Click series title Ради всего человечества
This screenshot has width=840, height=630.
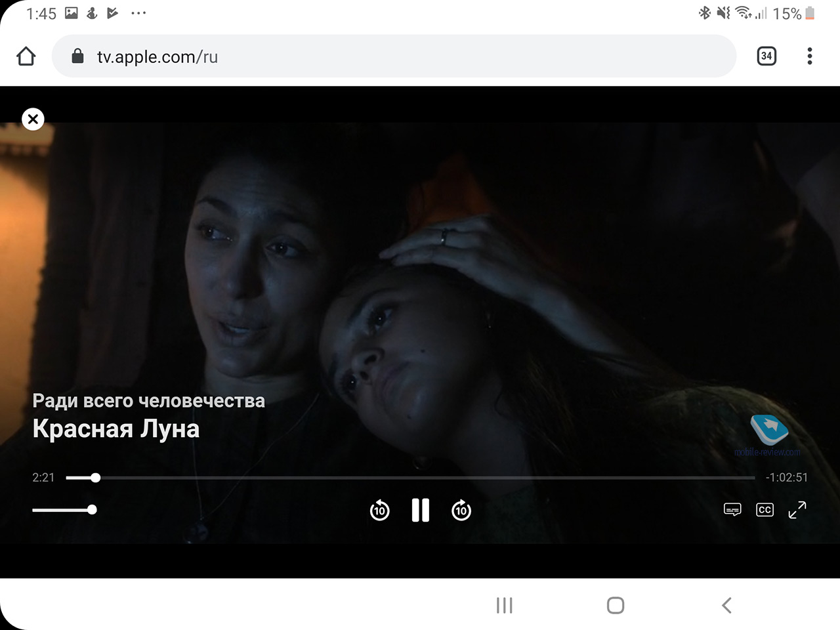(149, 400)
